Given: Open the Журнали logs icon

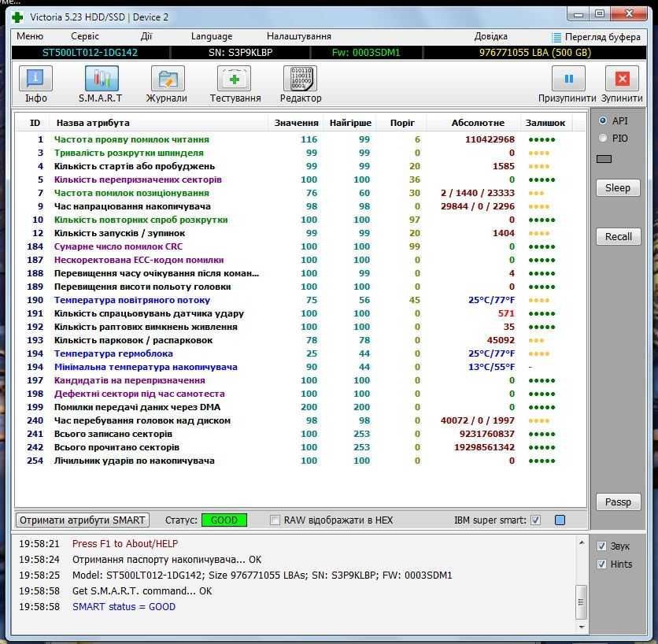Looking at the screenshot, I should pos(168,79).
